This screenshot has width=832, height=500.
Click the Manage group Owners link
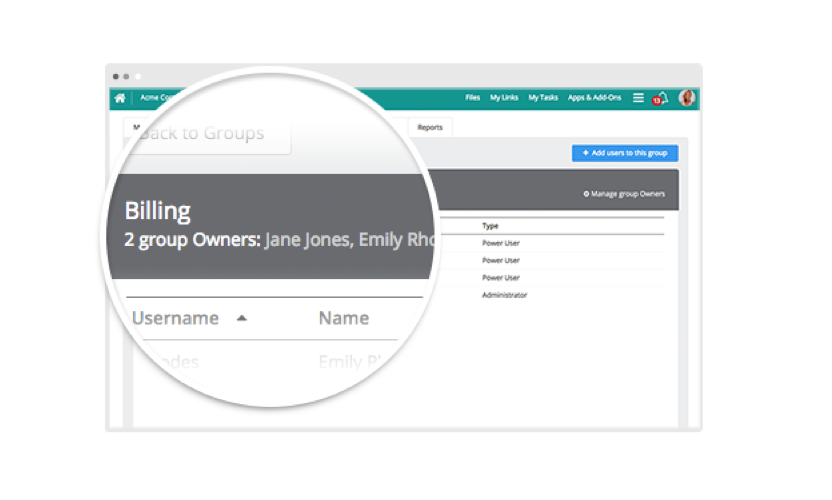point(624,193)
